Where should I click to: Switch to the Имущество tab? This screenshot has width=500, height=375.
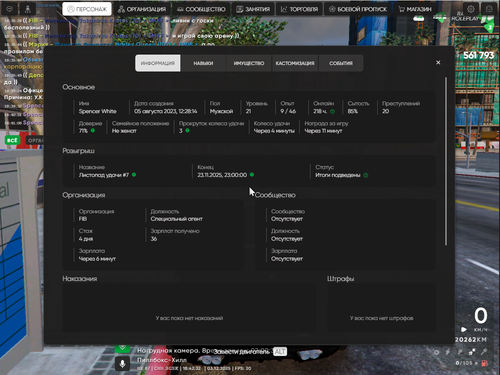click(249, 63)
